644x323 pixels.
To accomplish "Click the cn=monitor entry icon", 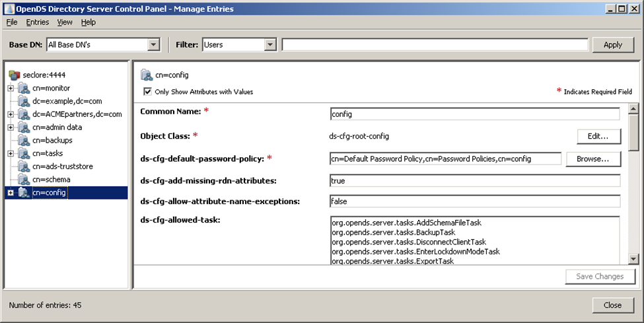I will pyautogui.click(x=24, y=88).
